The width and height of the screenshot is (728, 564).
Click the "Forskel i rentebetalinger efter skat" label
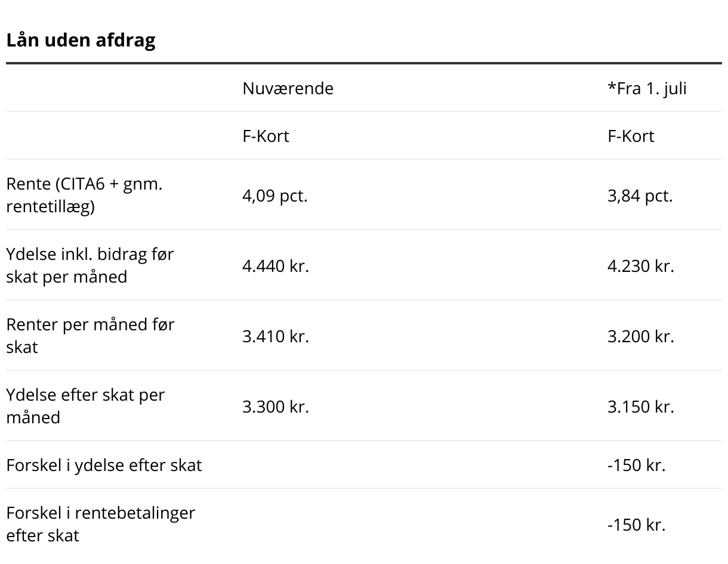(100, 524)
